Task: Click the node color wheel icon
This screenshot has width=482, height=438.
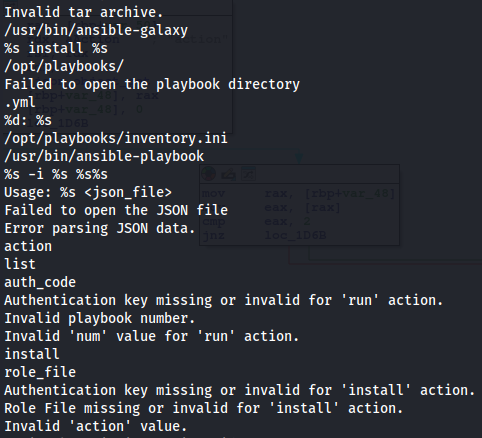Action: pyautogui.click(x=208, y=174)
